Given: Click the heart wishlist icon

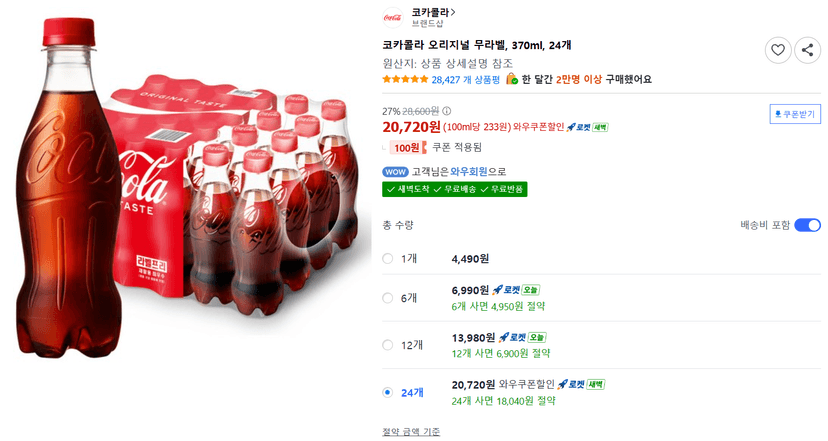Looking at the screenshot, I should click(x=778, y=50).
